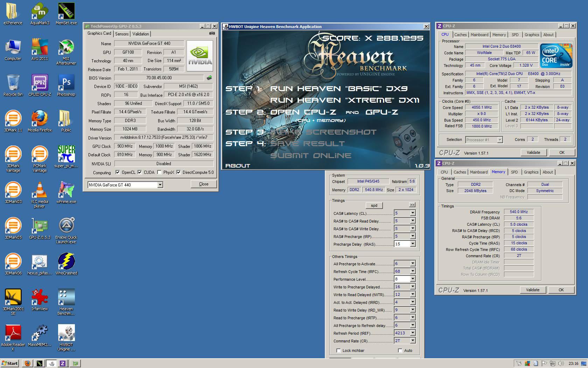
Task: Click BIOS save icon in GPU-Z
Action: tap(209, 78)
